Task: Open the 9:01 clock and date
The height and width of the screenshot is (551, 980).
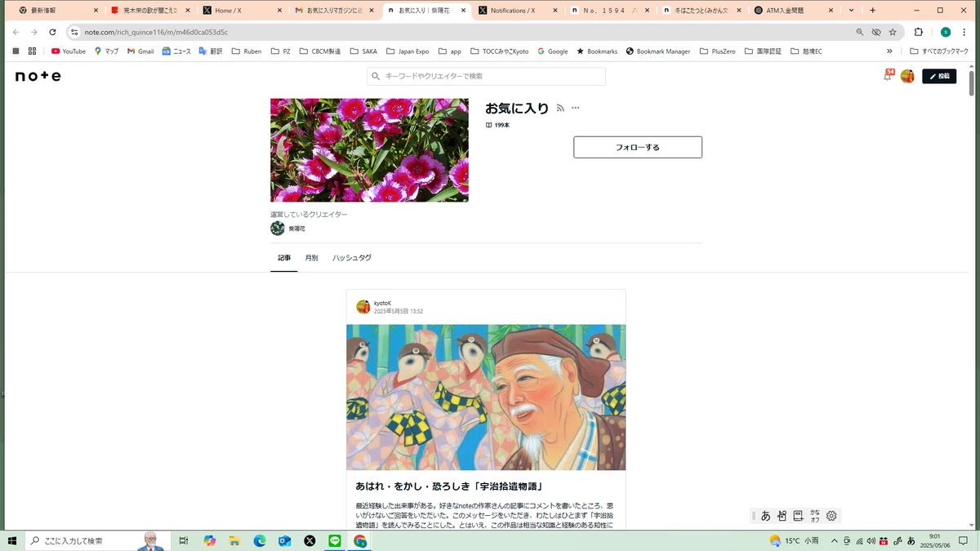Action: (x=933, y=540)
